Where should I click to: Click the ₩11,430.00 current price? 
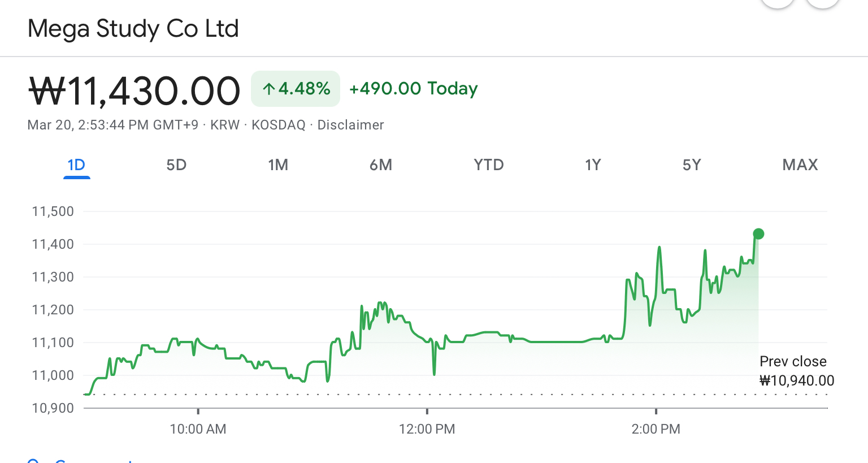tap(134, 91)
